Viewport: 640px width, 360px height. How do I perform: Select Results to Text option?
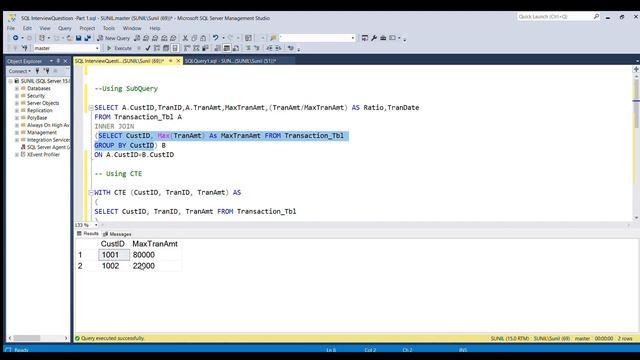pos(218,48)
